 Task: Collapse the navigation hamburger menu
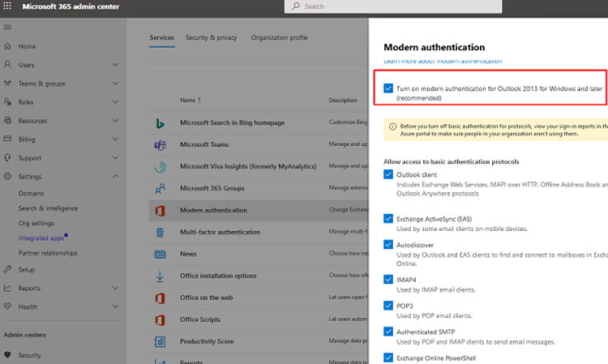(x=7, y=27)
